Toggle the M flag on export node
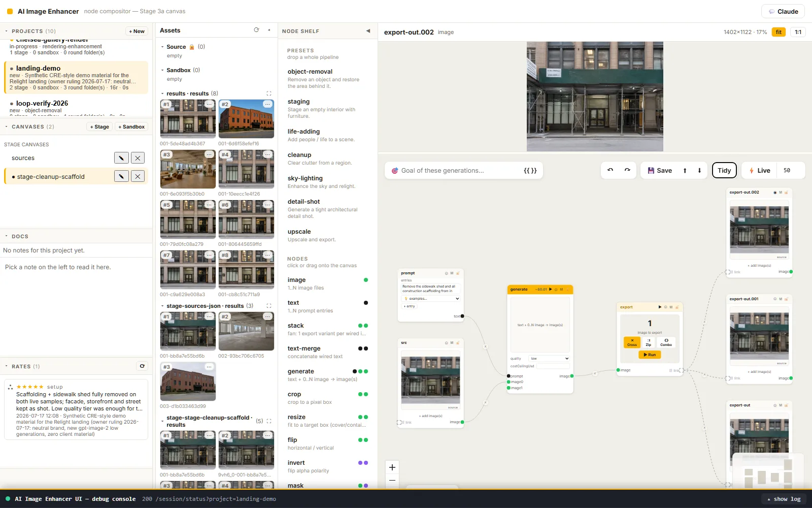The height and width of the screenshot is (508, 812). pos(671,307)
